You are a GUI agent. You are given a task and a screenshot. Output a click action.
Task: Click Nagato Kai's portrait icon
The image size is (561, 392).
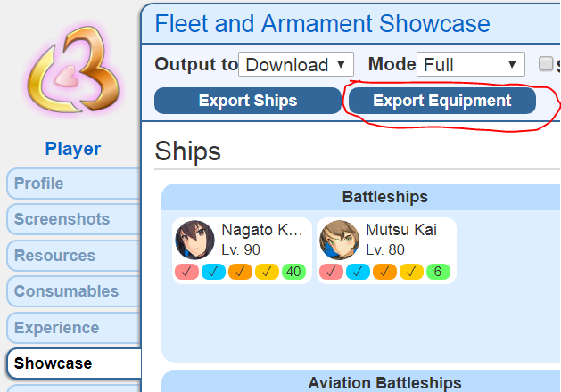(x=194, y=240)
